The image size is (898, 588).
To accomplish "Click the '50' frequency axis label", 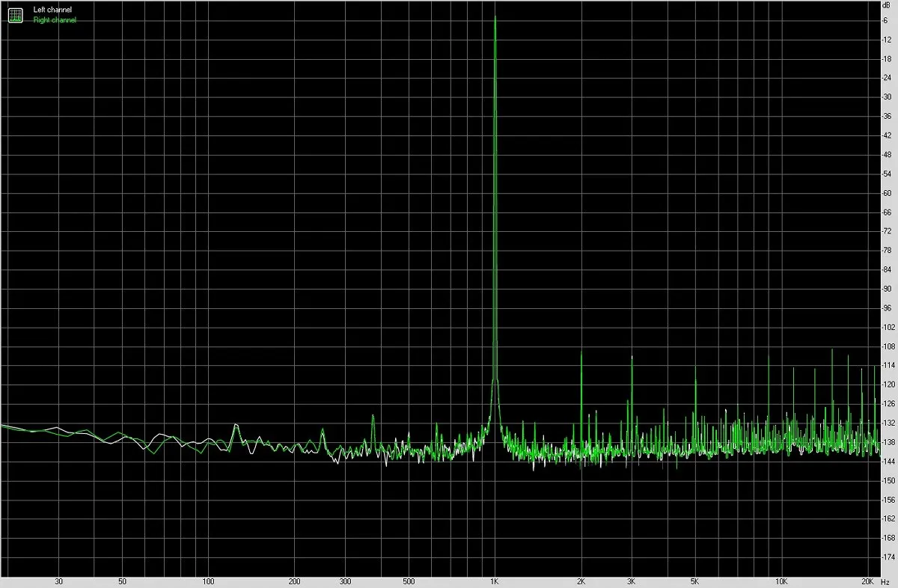I will click(122, 581).
